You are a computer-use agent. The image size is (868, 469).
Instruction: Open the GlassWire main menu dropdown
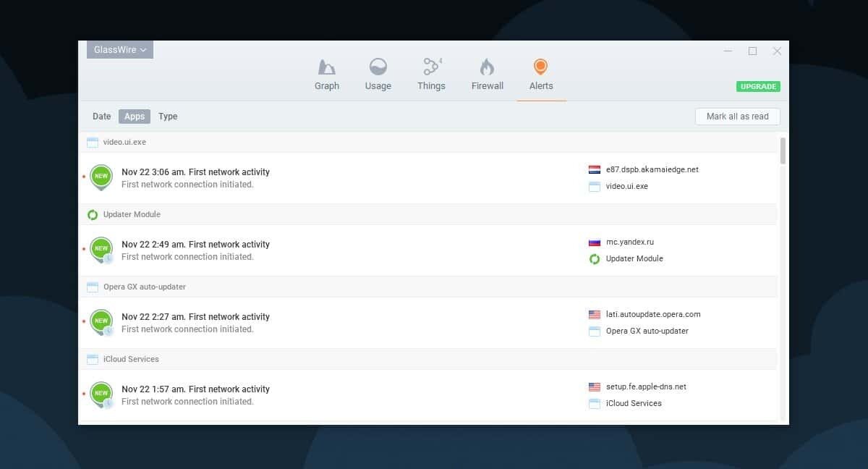[x=119, y=49]
